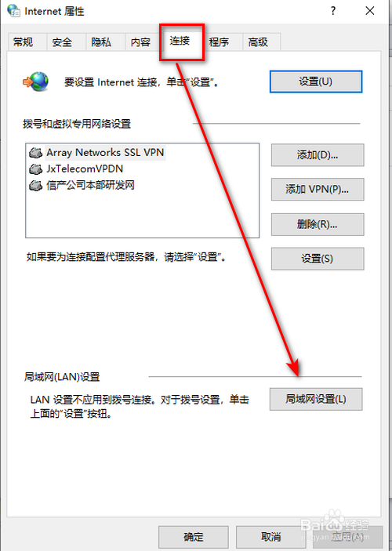The height and width of the screenshot is (551, 392).
Task: Close the Internet 属性 dialog
Action: click(369, 11)
